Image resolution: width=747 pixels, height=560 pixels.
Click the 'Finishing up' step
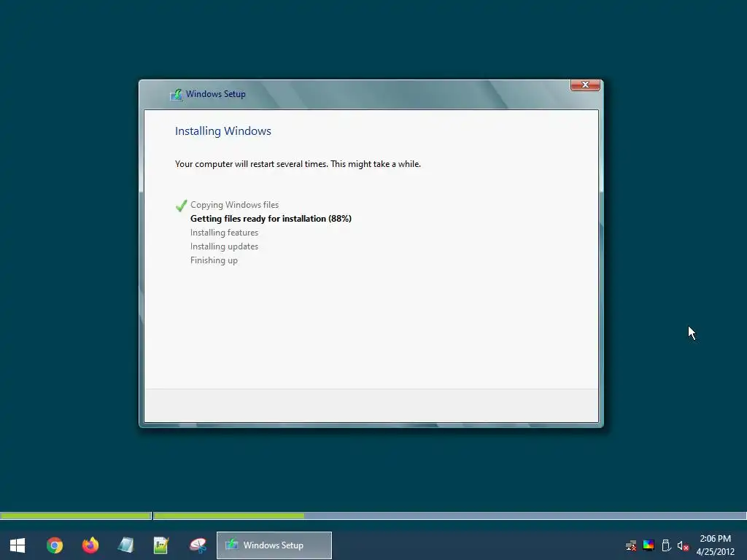pyautogui.click(x=214, y=260)
